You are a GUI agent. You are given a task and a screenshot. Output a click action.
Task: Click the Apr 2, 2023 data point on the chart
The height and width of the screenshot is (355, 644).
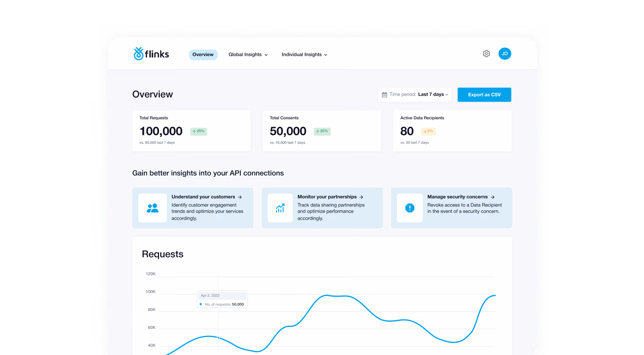(x=218, y=337)
